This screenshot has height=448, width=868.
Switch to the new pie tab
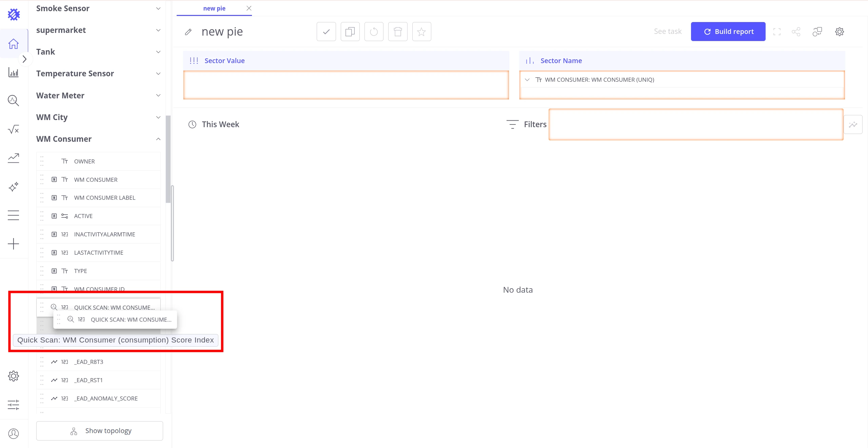(214, 8)
